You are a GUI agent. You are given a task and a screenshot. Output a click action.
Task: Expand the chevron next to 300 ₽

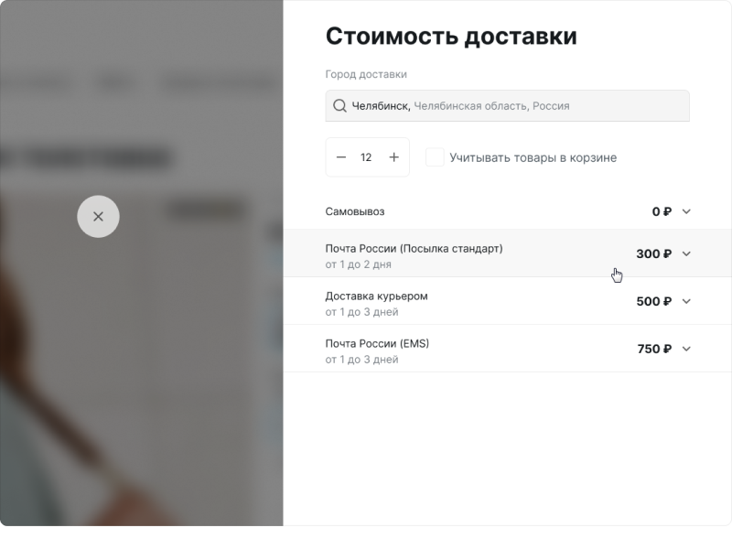pos(687,253)
